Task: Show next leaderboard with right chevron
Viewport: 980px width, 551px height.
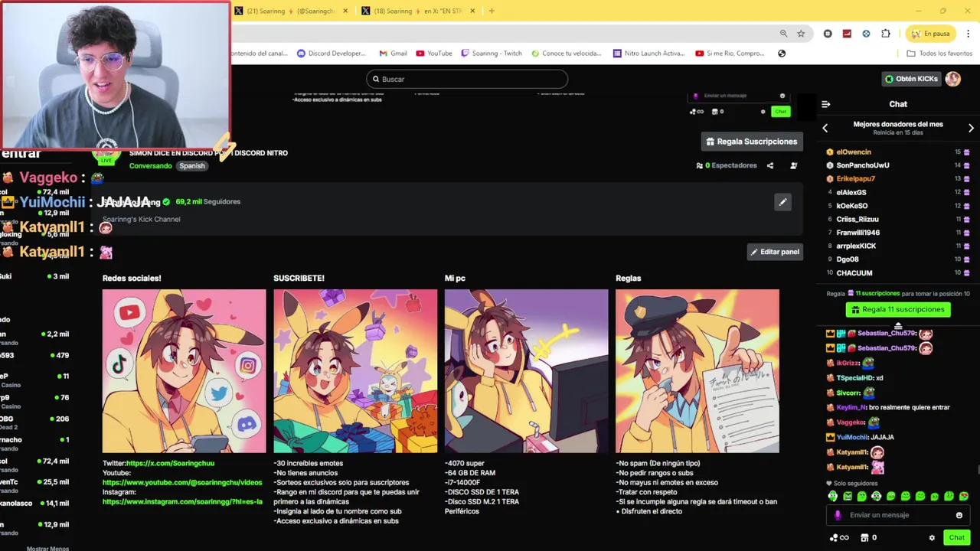Action: [x=971, y=128]
